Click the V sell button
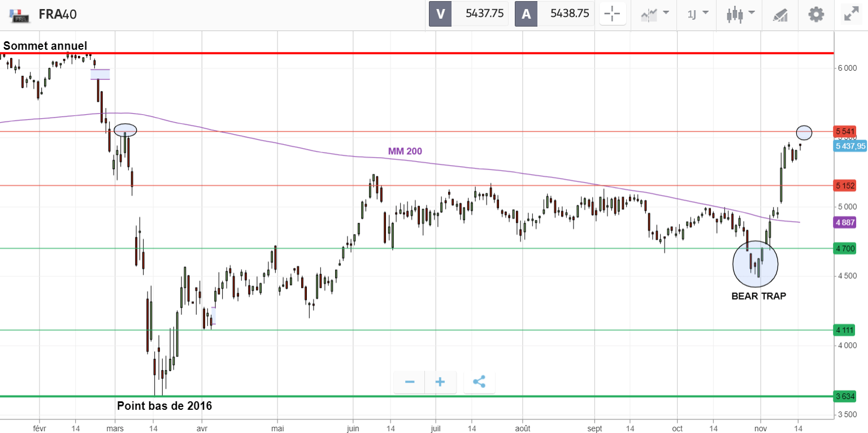 440,14
